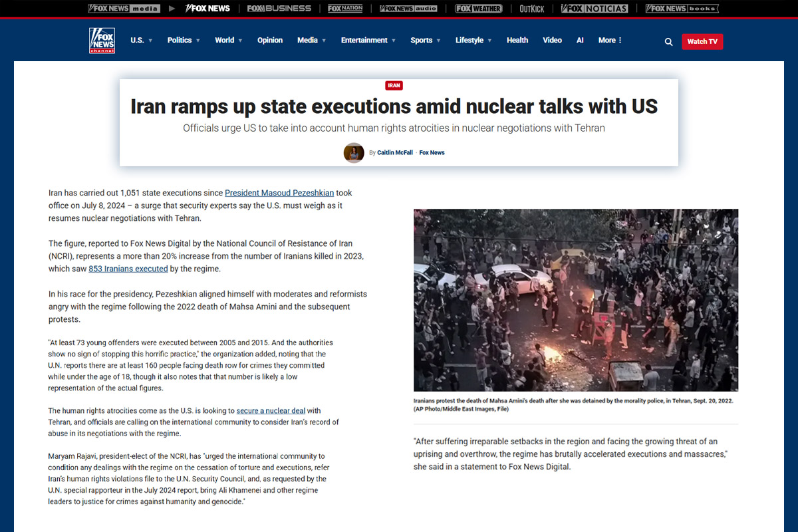Viewport: 798px width, 532px height.
Task: Select Fox News logo in top bar
Action: coord(207,9)
